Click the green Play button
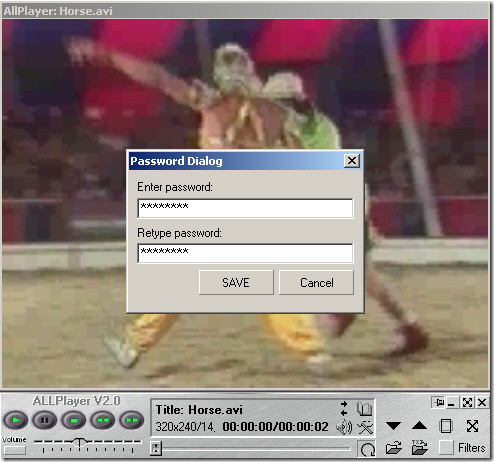Viewport: 494px width, 462px height. click(16, 420)
